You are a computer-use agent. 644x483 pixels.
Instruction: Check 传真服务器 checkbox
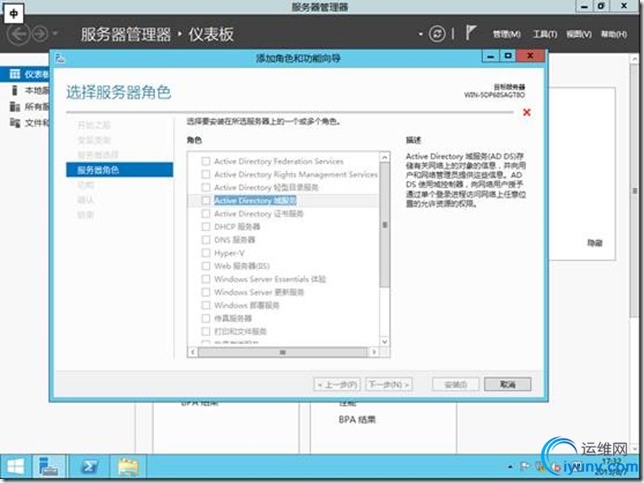point(206,318)
